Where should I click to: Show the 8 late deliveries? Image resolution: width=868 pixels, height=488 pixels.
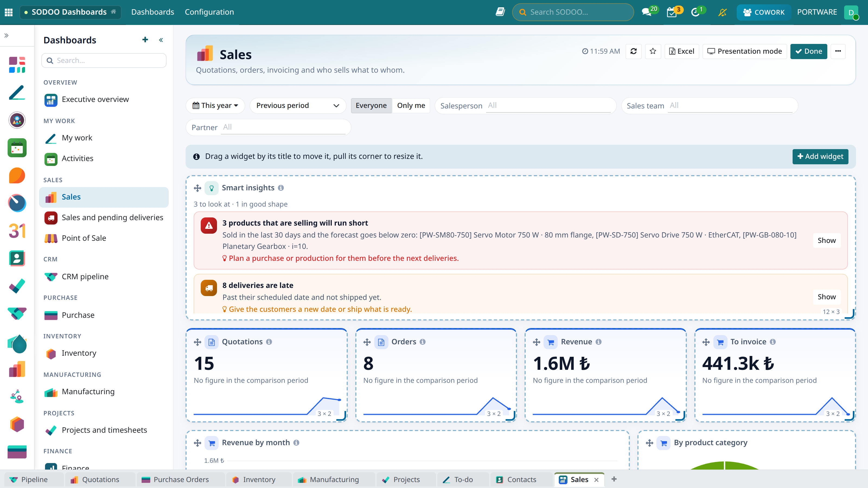coord(826,297)
